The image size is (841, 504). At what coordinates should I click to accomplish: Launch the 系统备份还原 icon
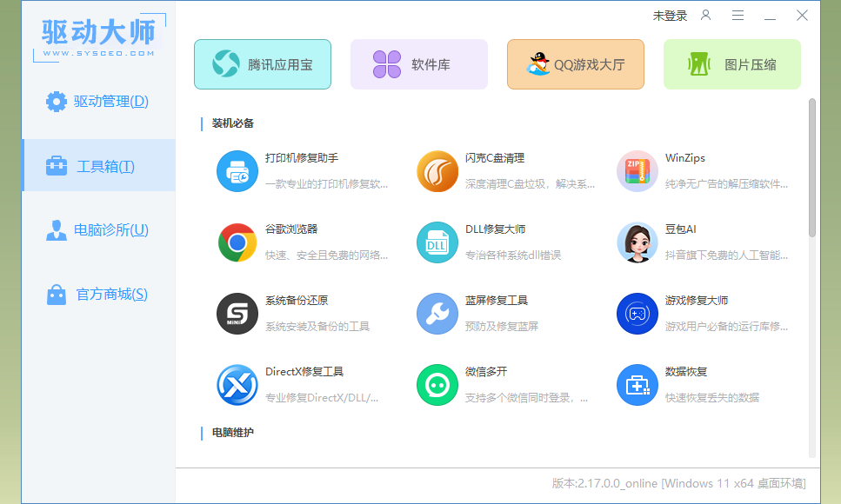pyautogui.click(x=237, y=314)
